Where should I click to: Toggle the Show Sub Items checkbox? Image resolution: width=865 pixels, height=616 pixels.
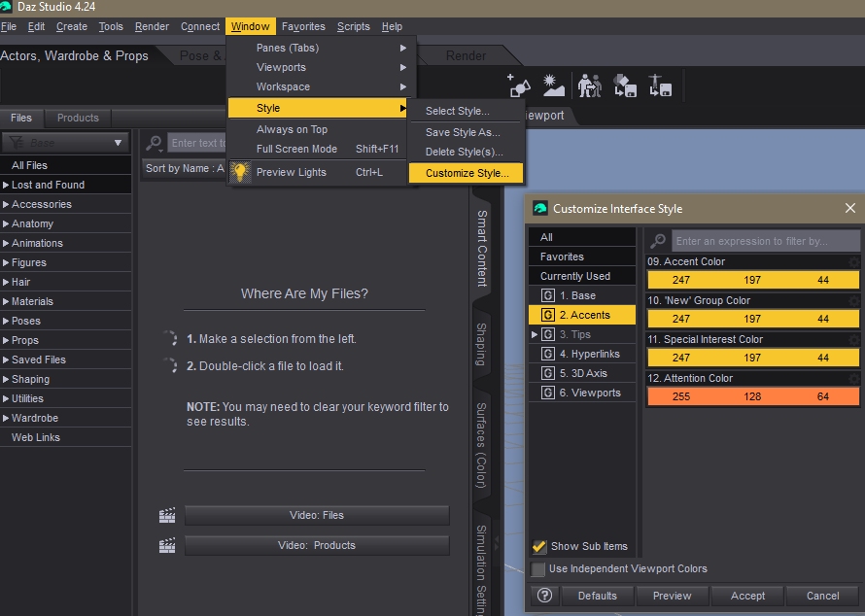[x=539, y=546]
